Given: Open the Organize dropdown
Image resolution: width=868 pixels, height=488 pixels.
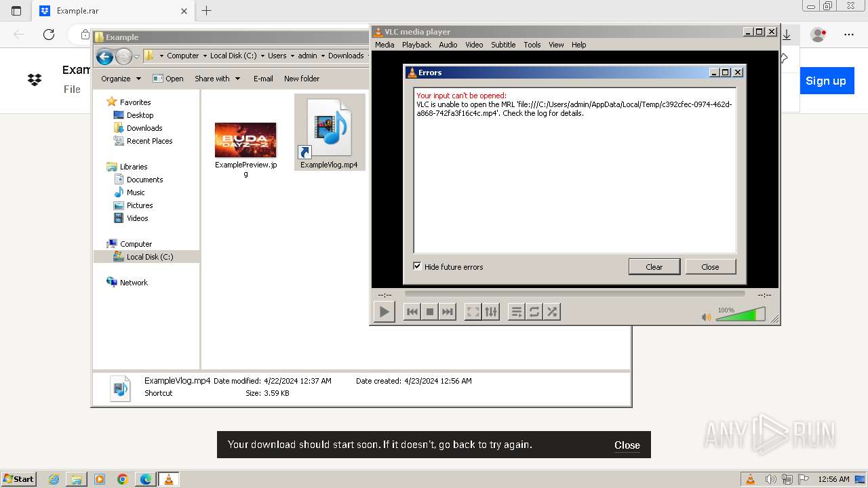Looking at the screenshot, I should (121, 79).
